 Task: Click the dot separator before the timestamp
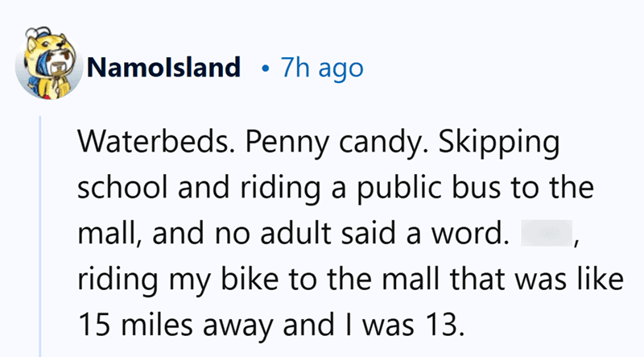[x=266, y=68]
